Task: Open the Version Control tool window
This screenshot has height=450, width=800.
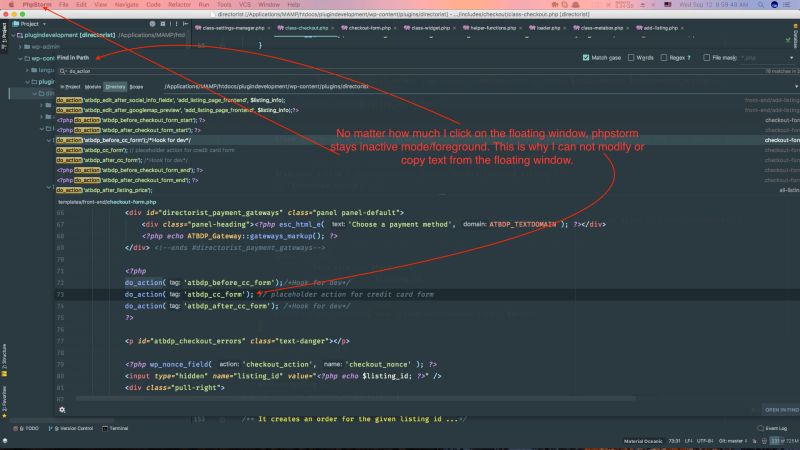Action: (70, 429)
